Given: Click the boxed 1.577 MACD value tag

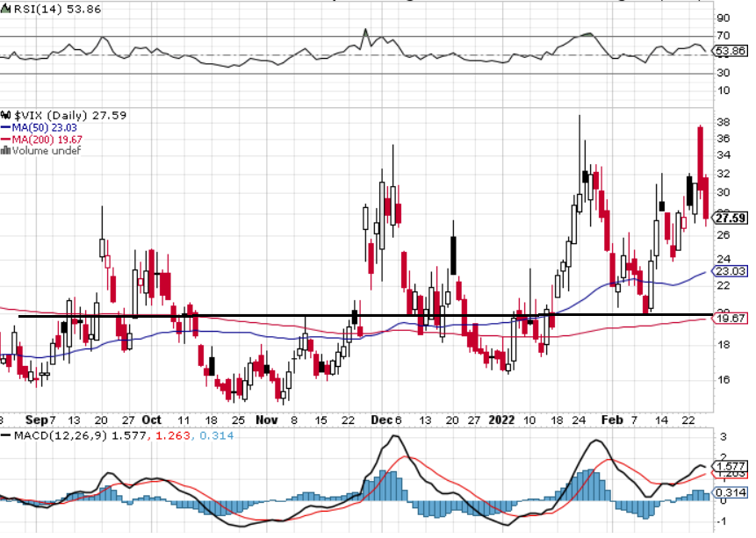Looking at the screenshot, I should point(731,466).
